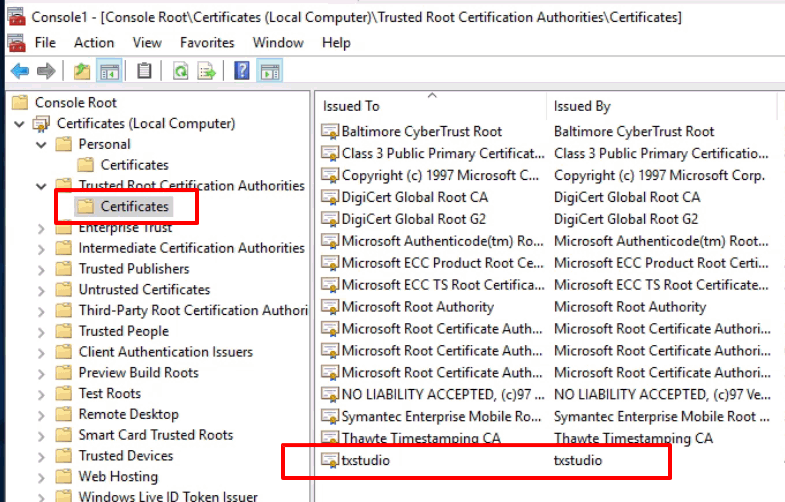
Task: Select Microsoft Authenticode(tm) Root certificate row
Action: pos(546,241)
